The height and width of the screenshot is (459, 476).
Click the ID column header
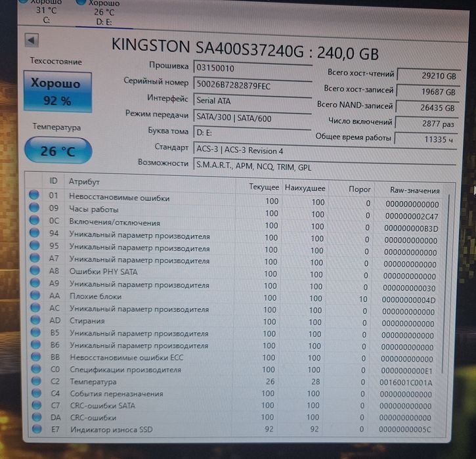coord(53,181)
